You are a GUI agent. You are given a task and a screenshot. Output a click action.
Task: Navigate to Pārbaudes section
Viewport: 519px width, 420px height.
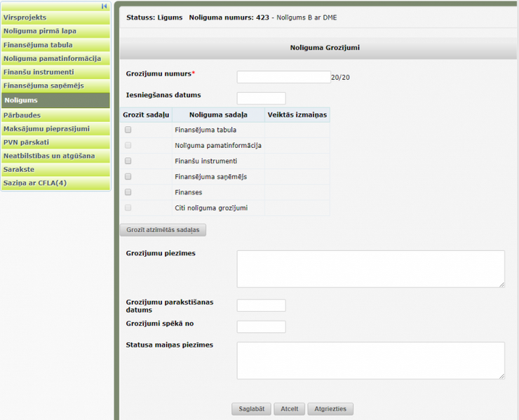55,115
